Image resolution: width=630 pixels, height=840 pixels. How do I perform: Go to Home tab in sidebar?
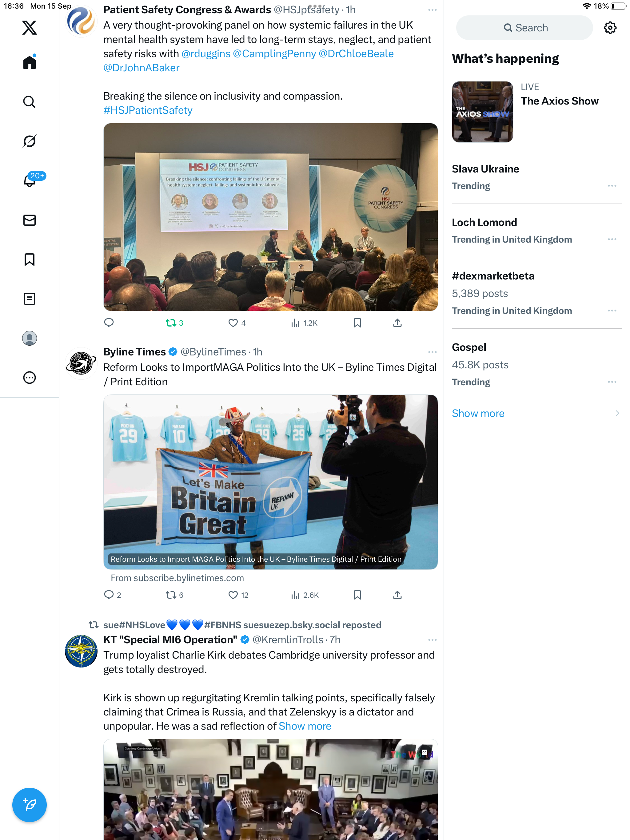tap(29, 62)
